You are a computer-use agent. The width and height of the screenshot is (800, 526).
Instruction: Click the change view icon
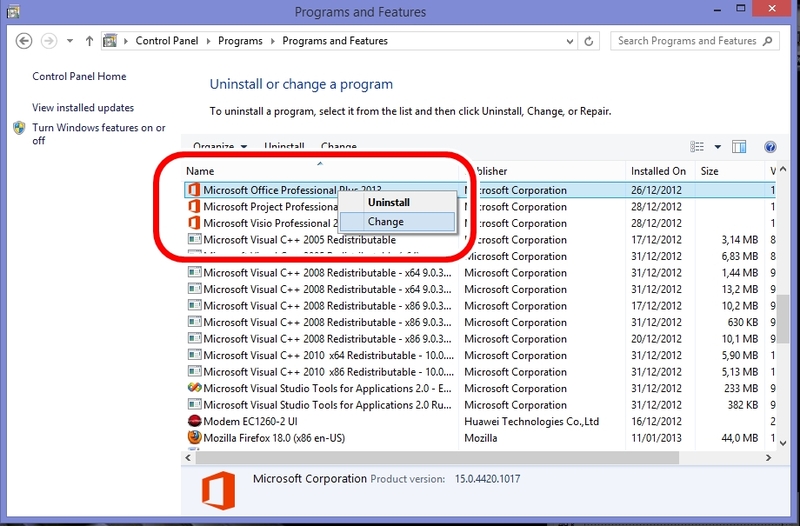697,147
